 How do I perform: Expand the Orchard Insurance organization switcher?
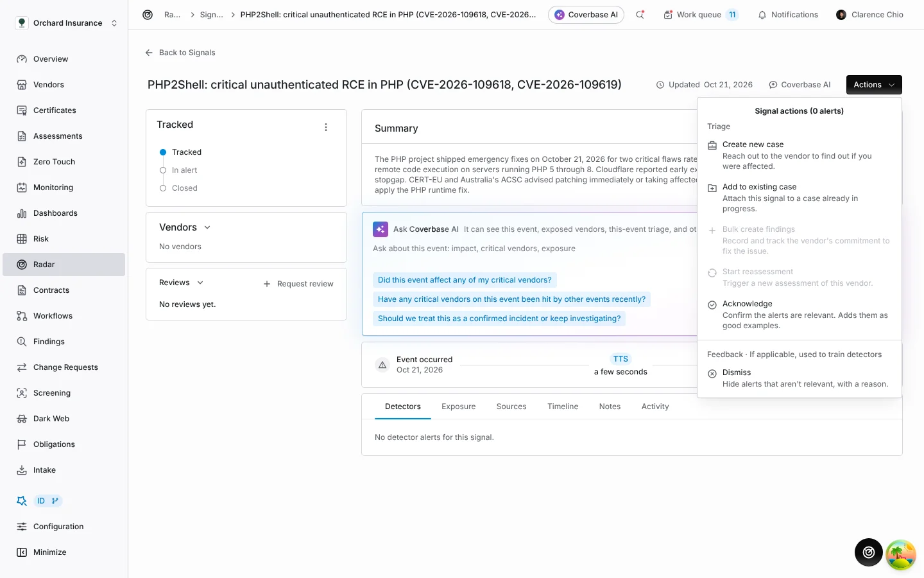[x=67, y=23]
